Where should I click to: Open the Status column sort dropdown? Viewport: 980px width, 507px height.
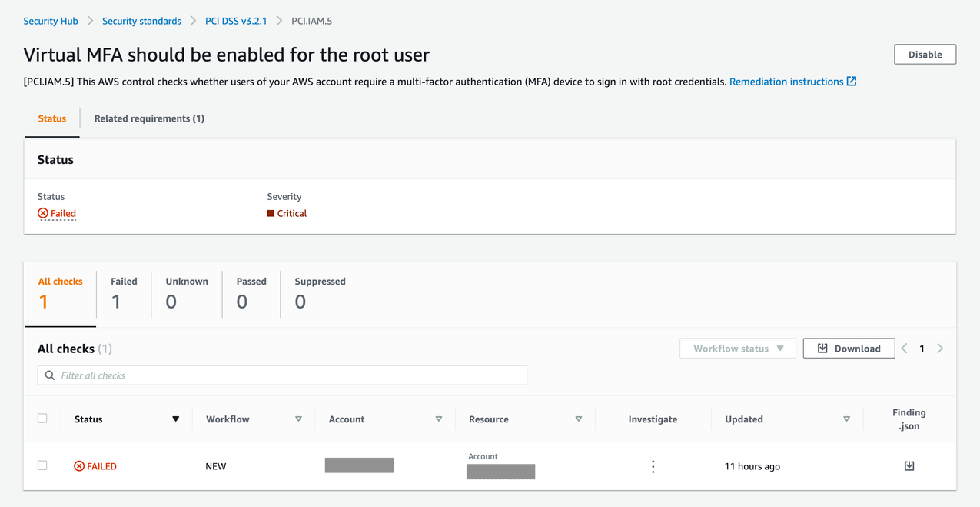(x=176, y=419)
